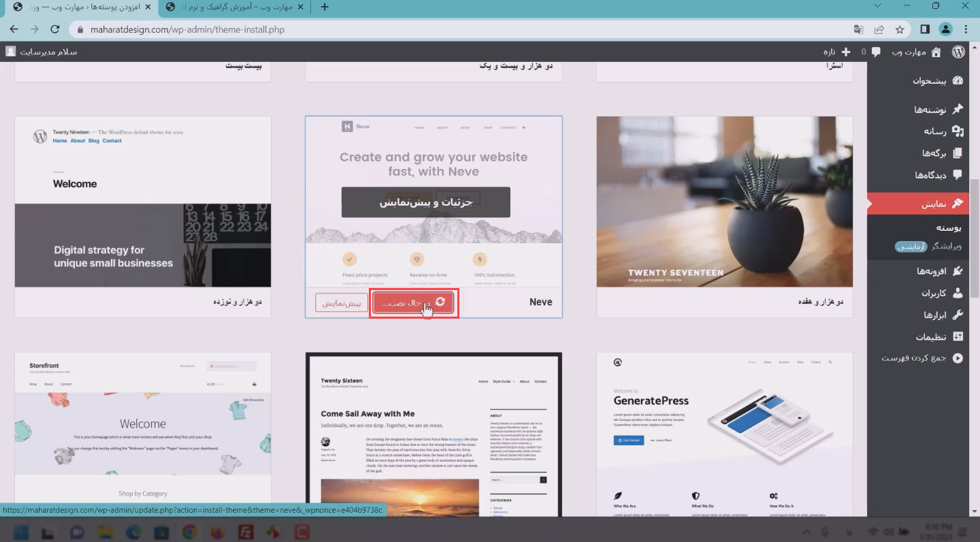
Task: Close the افزودن پوسته‌ها browser tab
Action: point(148,7)
